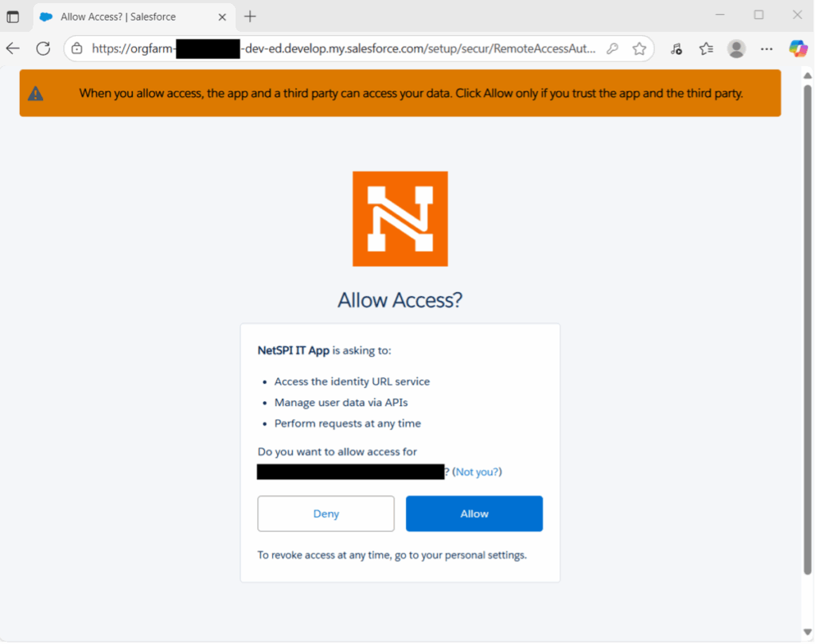Image resolution: width=815 pixels, height=644 pixels.
Task: Open the browser profile avatar
Action: coord(737,49)
